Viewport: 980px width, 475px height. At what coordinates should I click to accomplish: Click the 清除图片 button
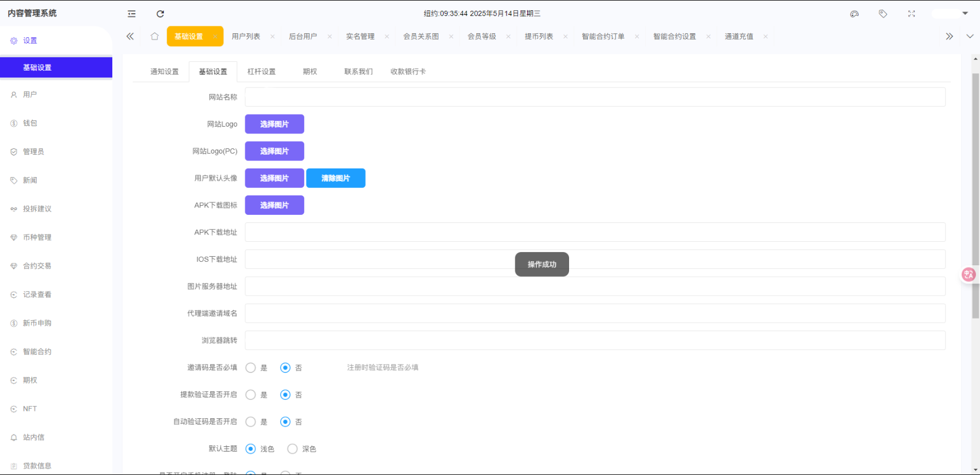336,178
